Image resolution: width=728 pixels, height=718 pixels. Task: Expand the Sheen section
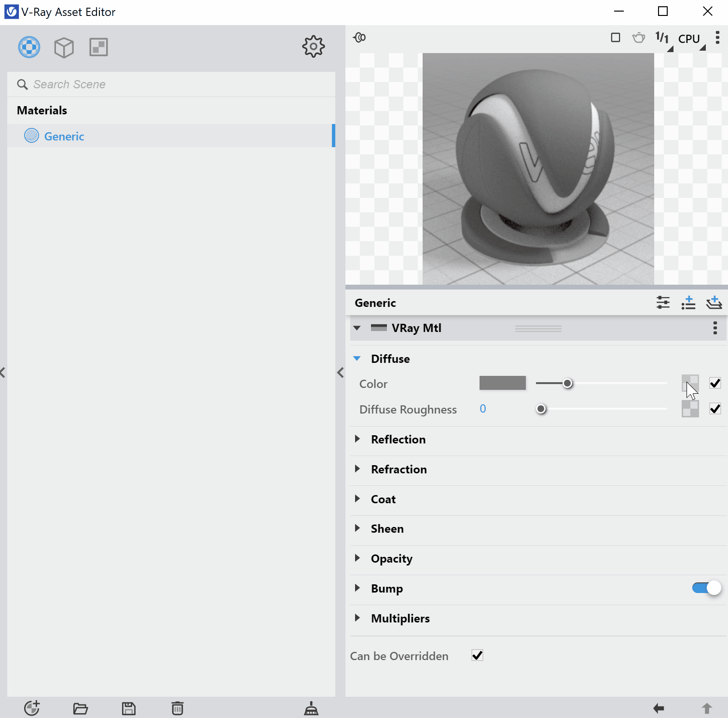(x=357, y=528)
